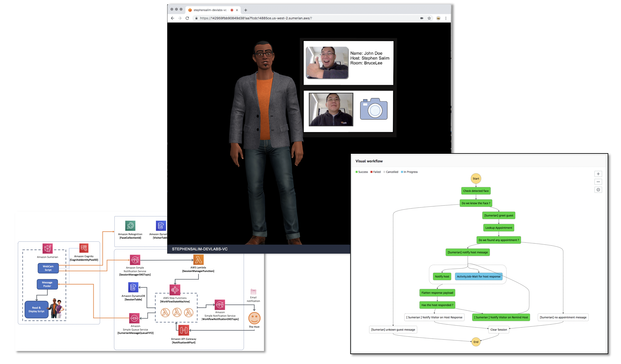Select ActivityJob-Wait for host response node

[x=478, y=277]
